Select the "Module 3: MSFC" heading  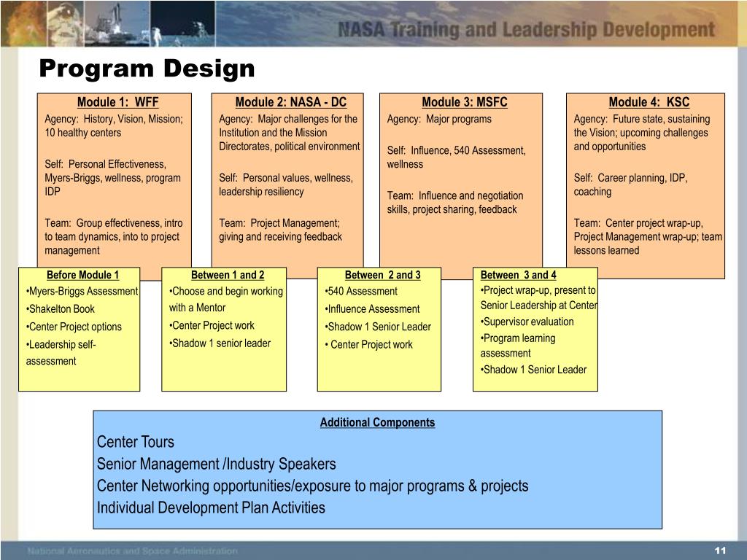[465, 102]
